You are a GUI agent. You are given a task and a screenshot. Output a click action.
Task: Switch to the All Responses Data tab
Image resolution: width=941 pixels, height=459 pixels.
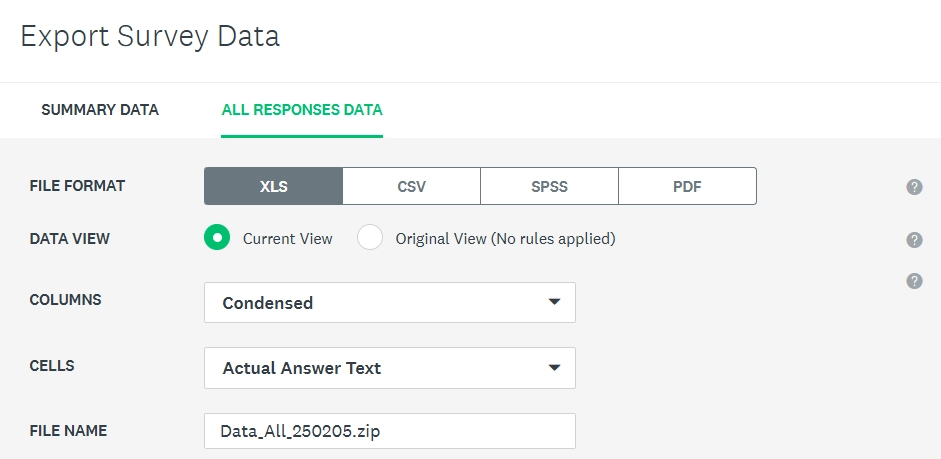click(302, 110)
